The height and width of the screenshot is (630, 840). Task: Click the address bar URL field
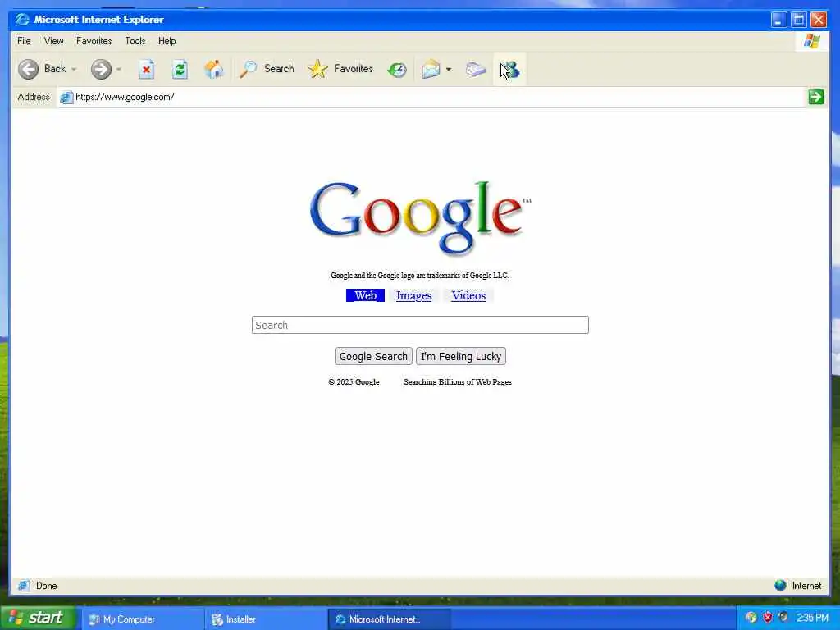(x=431, y=97)
